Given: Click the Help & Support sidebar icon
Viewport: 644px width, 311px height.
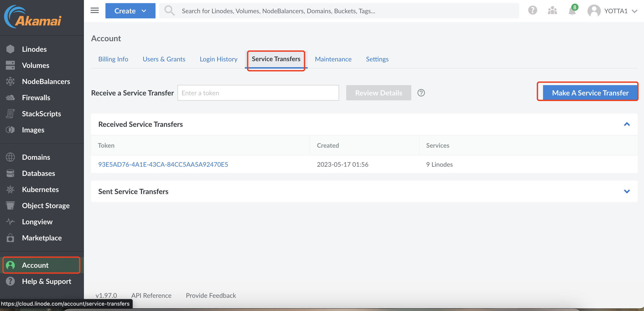Looking at the screenshot, I should tap(10, 281).
